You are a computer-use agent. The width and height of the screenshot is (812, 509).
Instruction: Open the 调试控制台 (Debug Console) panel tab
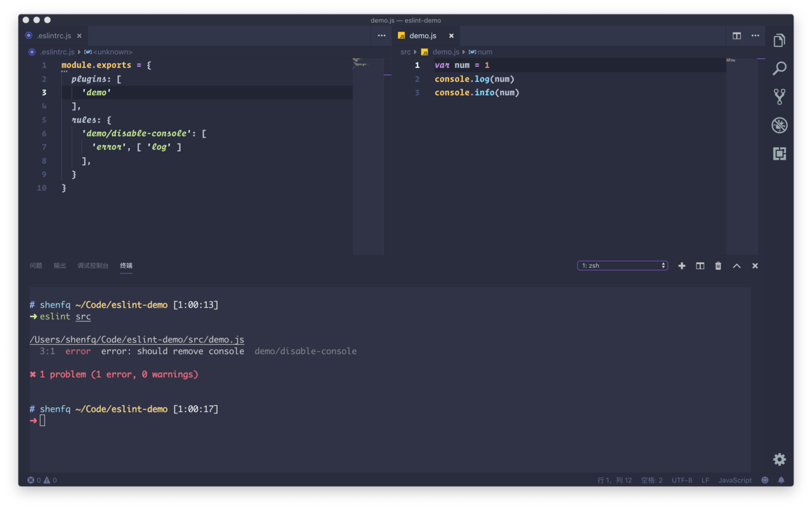click(93, 266)
